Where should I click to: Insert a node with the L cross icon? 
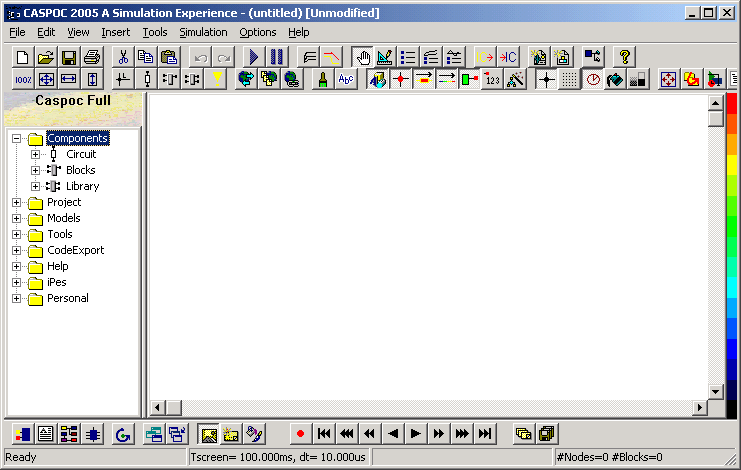[123, 79]
